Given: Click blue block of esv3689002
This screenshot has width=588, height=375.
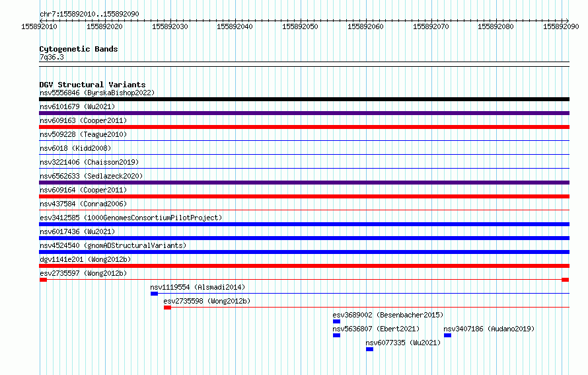Looking at the screenshot, I should point(336,321).
